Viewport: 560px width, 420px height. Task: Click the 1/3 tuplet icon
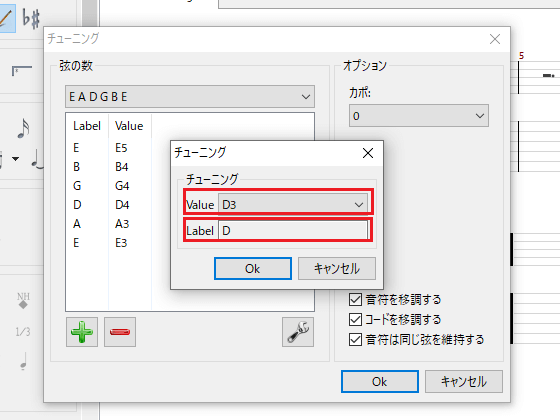tap(23, 332)
